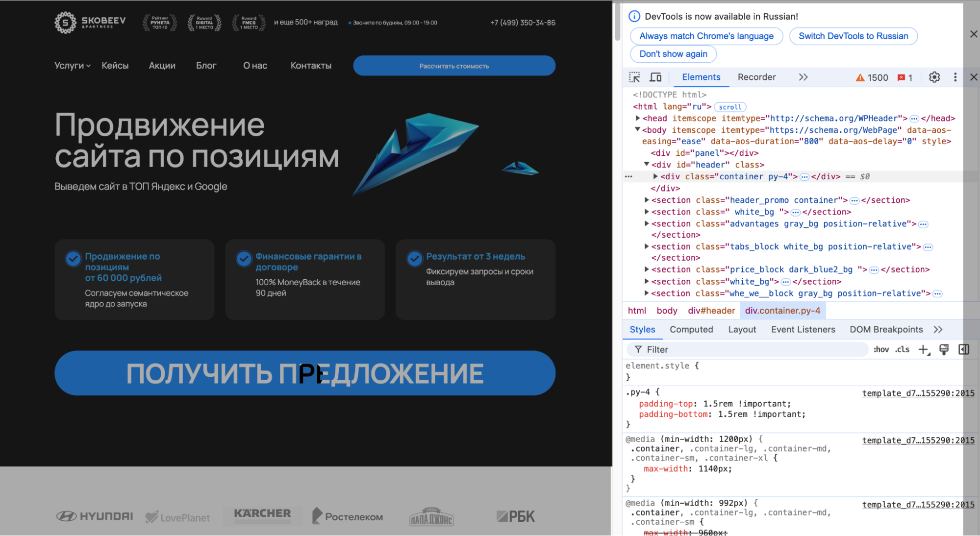The image size is (980, 536).
Task: Switch to the Elements tab
Action: tap(701, 77)
